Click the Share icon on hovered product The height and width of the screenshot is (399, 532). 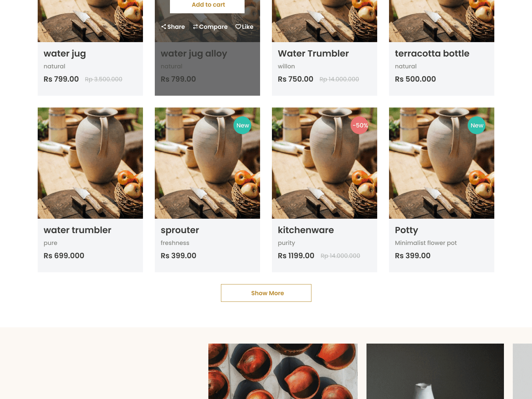pyautogui.click(x=164, y=27)
